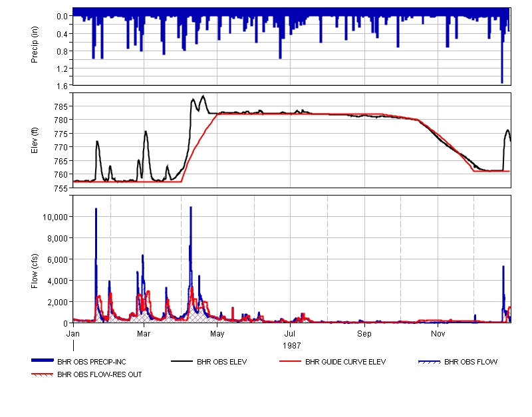Click the May month label
This screenshot has height=417, width=532.
coord(217,334)
